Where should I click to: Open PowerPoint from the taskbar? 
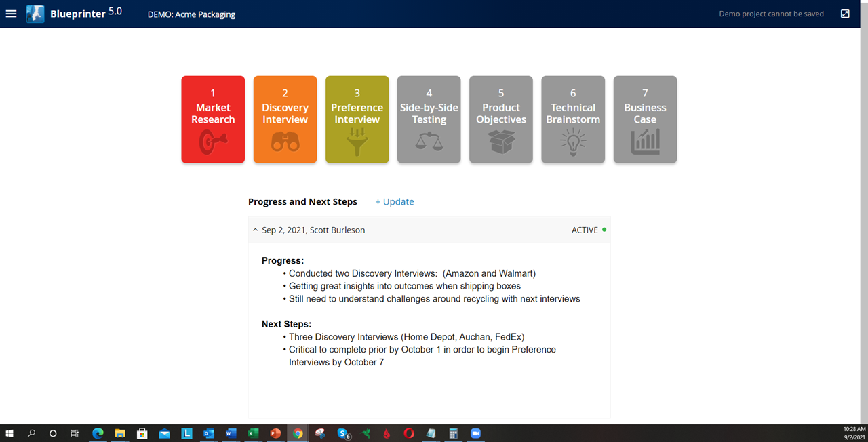pos(275,433)
